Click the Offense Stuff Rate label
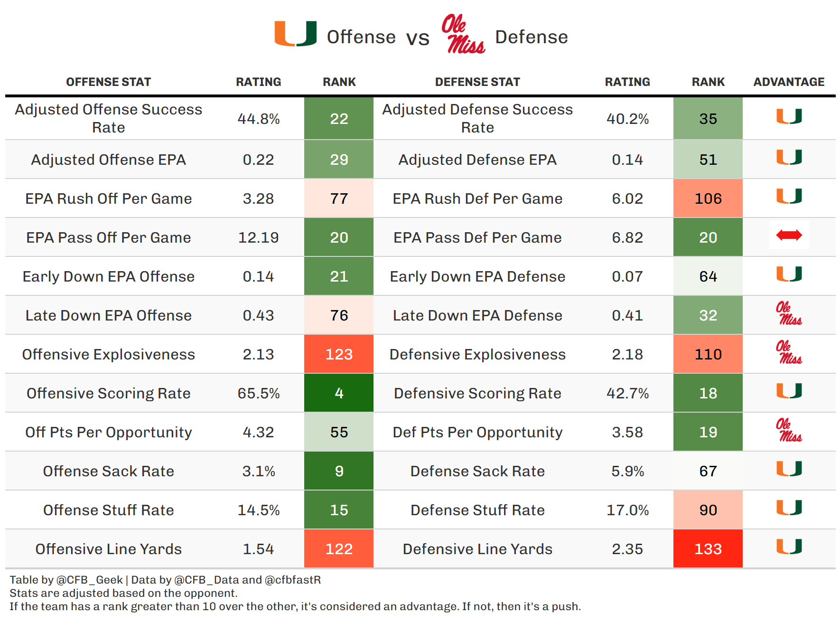The image size is (840, 623). pyautogui.click(x=108, y=510)
